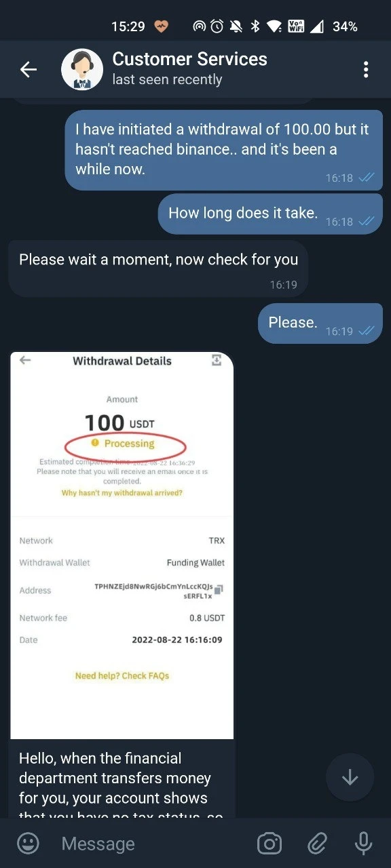391x868 pixels.
Task: Tap the battery percentage in status bar
Action: coord(345,26)
